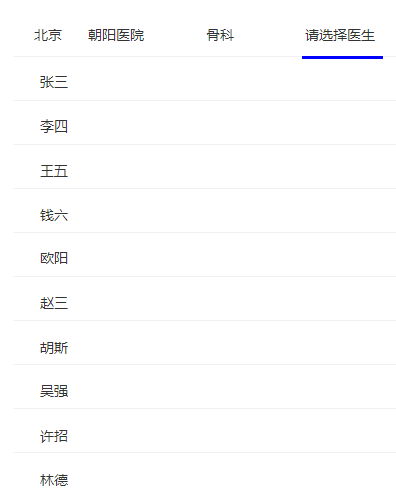Change the selected city 北京

(48, 35)
